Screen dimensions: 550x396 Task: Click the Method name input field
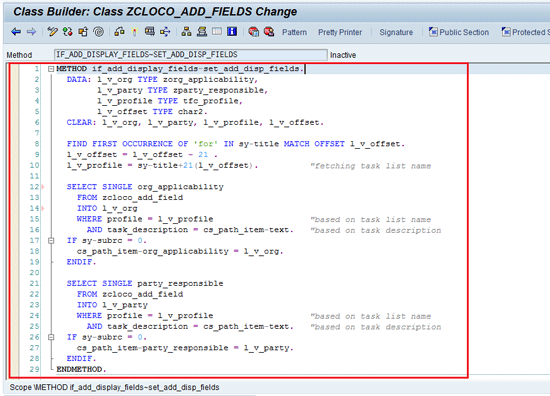click(x=191, y=55)
